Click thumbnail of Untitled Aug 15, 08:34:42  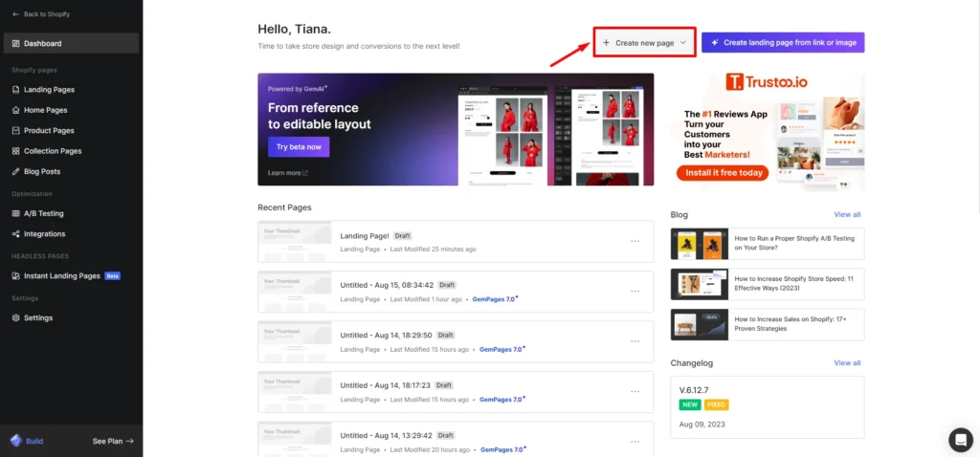(295, 292)
